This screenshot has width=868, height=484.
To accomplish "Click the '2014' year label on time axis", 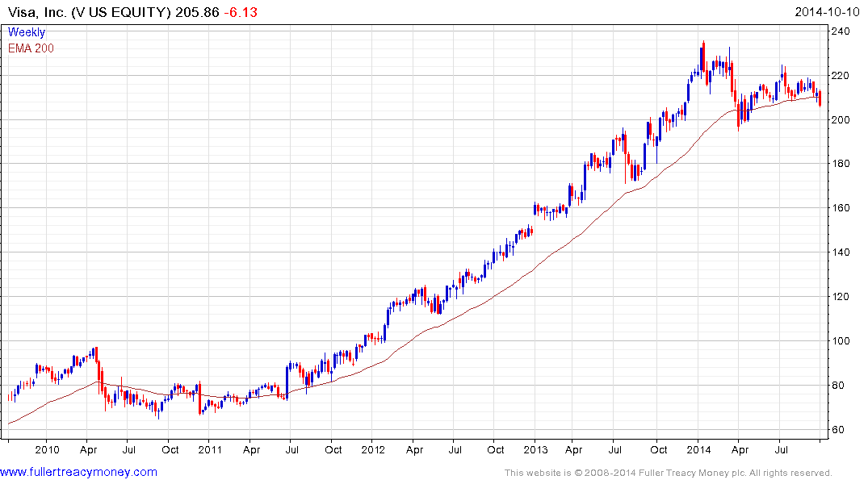I will pyautogui.click(x=698, y=449).
